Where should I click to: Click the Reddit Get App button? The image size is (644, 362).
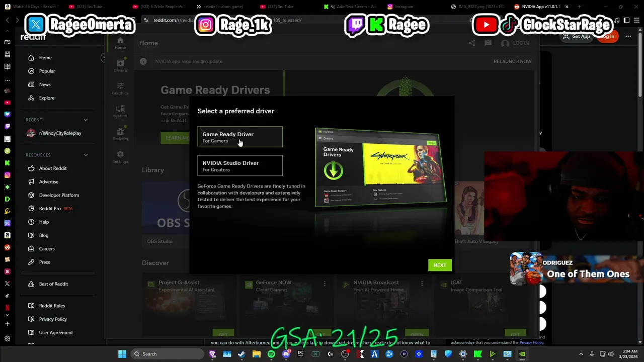pyautogui.click(x=577, y=36)
